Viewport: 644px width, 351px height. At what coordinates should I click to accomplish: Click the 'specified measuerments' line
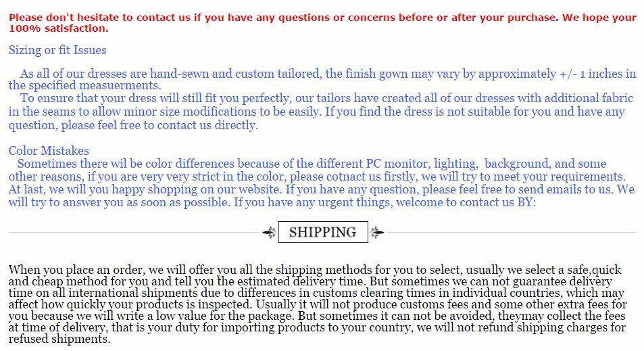84,86
